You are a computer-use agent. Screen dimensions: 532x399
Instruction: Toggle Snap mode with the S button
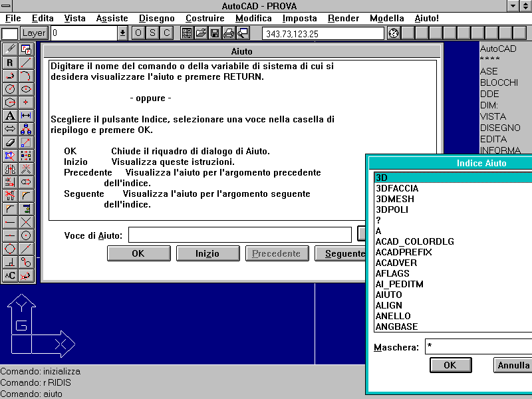click(152, 33)
